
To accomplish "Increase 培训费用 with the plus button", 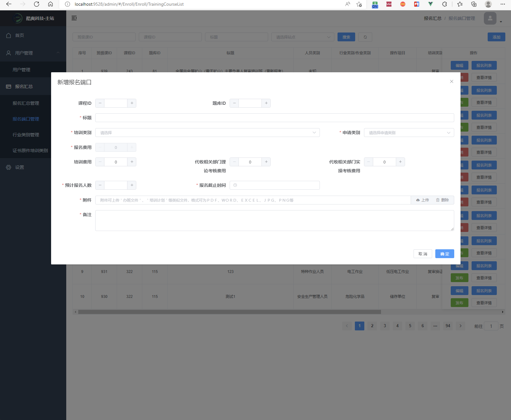I will tap(132, 162).
